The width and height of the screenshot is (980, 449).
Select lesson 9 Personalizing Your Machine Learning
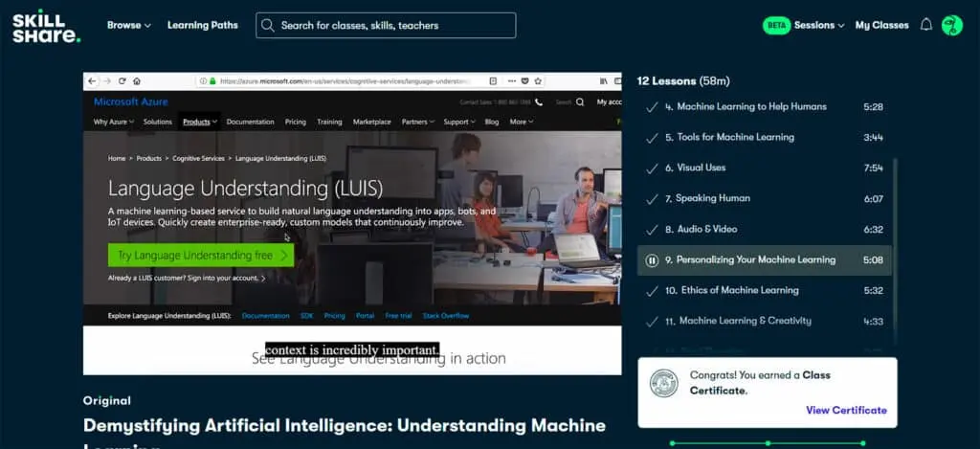pos(765,260)
